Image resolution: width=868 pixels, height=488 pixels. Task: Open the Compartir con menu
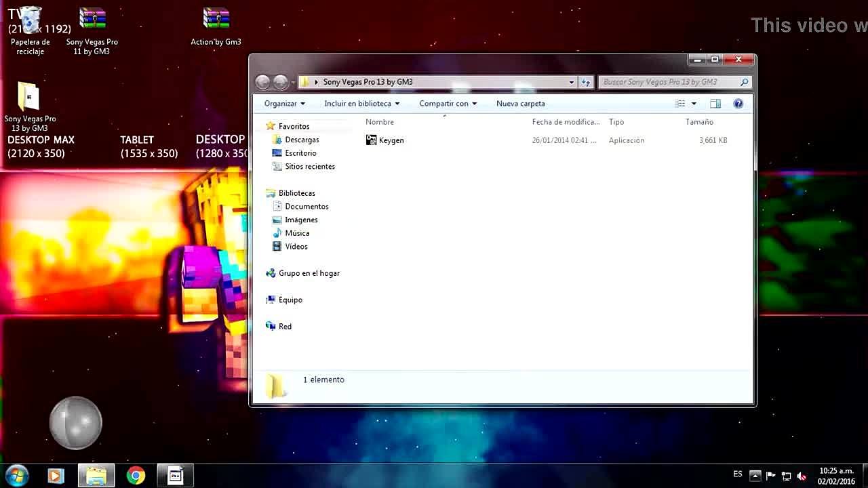[x=448, y=104]
